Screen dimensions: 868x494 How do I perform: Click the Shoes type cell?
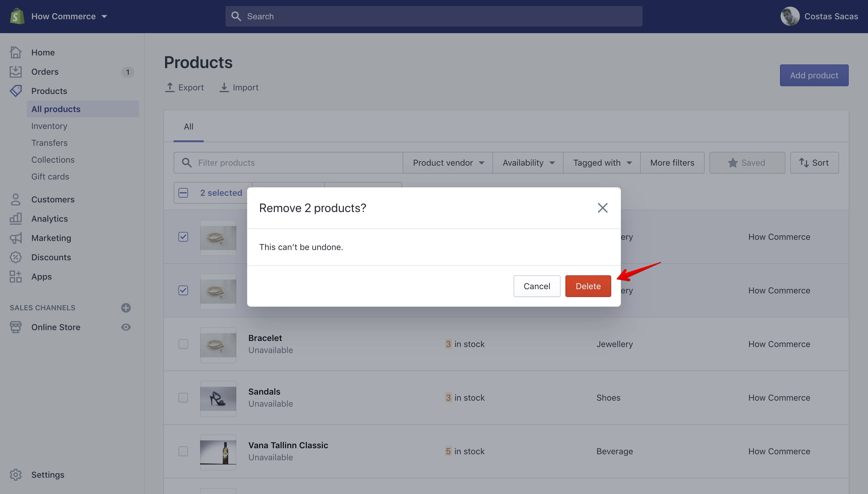(x=608, y=398)
